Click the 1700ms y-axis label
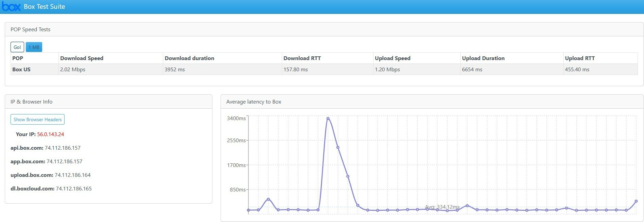Screen dimensions: 644x222 (236, 165)
